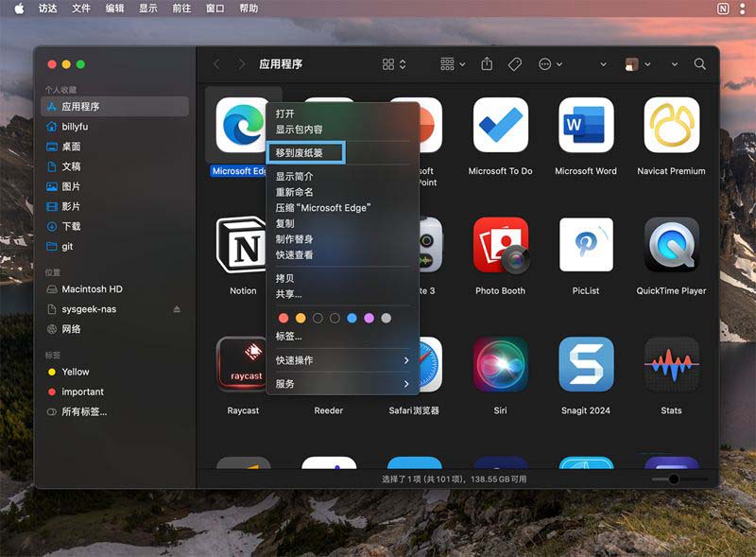Click the tag icon in the Finder toolbar
This screenshot has width=756, height=557.
(514, 64)
